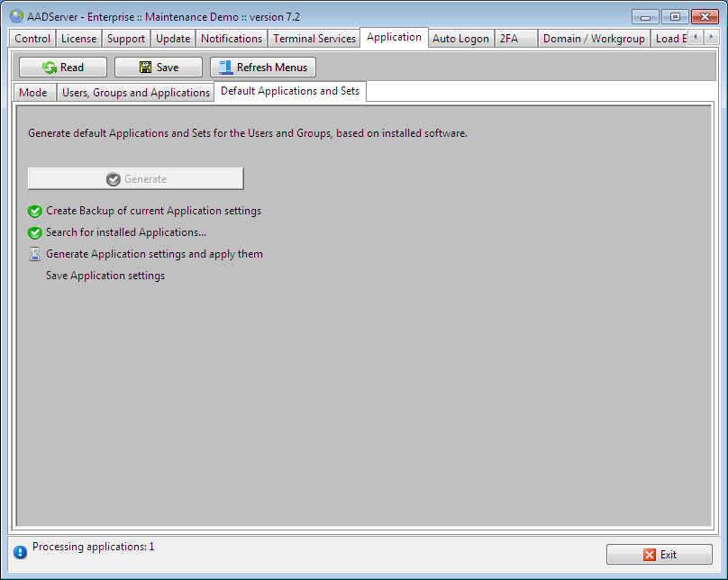Click green checkmark beside Create Backup step
The image size is (728, 580).
(x=35, y=212)
